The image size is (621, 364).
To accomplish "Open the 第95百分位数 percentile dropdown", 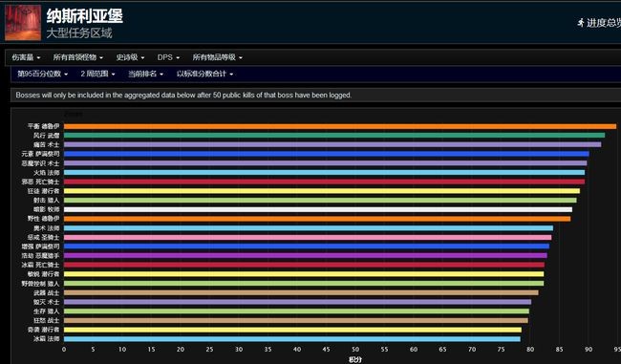I will 43,74.
